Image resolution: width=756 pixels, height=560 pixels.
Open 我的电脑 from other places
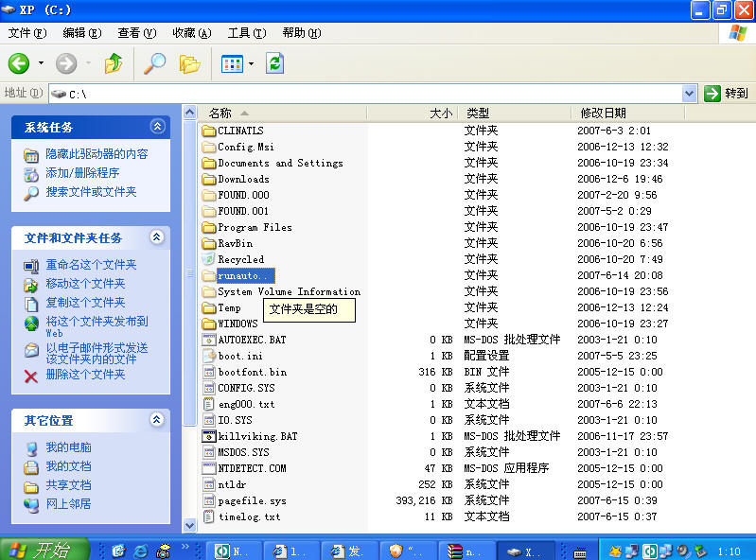[68, 447]
